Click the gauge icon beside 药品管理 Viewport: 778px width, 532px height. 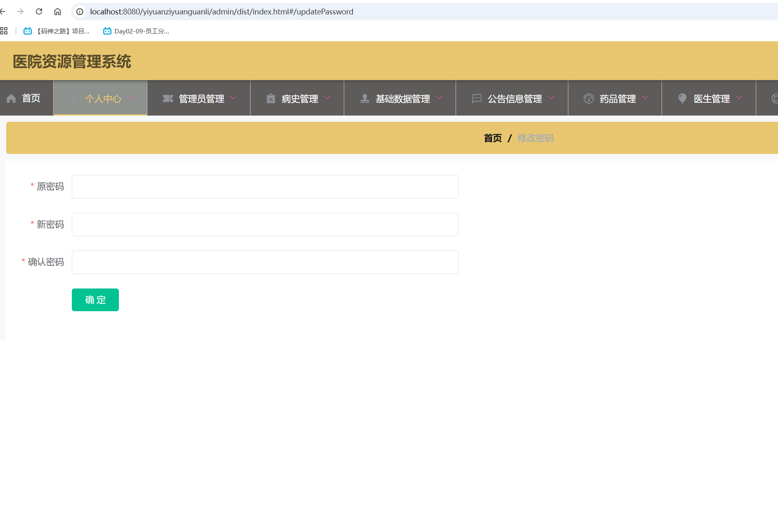589,99
